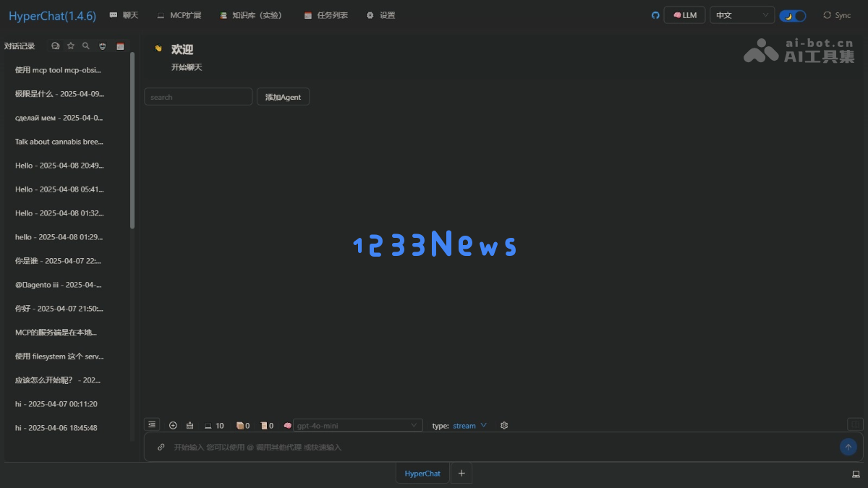This screenshot has width=868, height=488.
Task: Toggle the dark mode moon switch
Action: (x=793, y=15)
